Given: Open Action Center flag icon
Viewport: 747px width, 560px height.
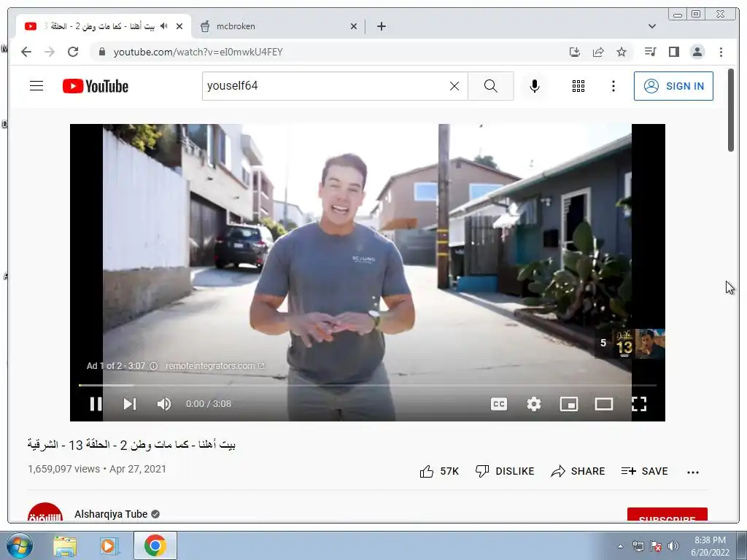Looking at the screenshot, I should (656, 546).
